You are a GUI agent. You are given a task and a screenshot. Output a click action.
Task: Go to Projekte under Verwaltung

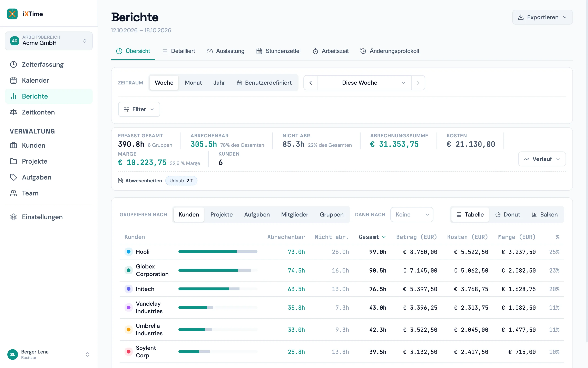point(49,161)
